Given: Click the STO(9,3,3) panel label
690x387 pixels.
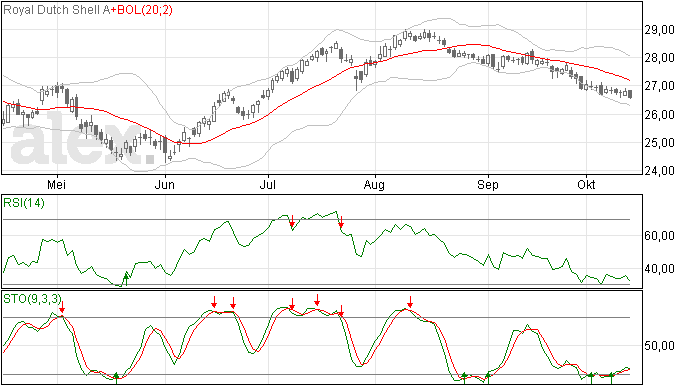Looking at the screenshot, I should point(33,299).
